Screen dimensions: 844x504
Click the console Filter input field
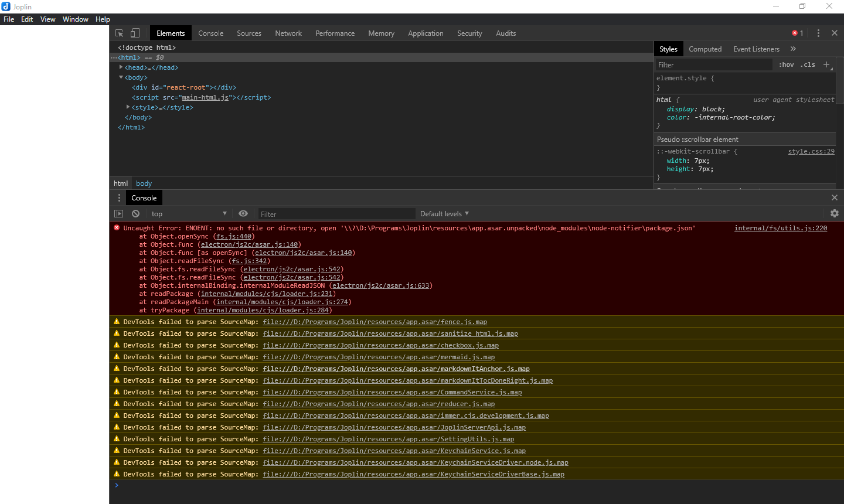(336, 214)
